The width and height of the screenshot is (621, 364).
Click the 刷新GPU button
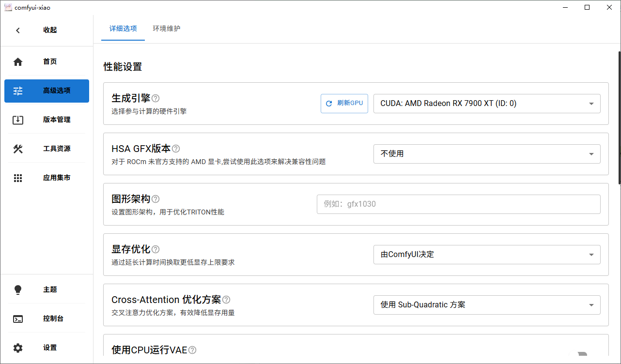click(344, 104)
